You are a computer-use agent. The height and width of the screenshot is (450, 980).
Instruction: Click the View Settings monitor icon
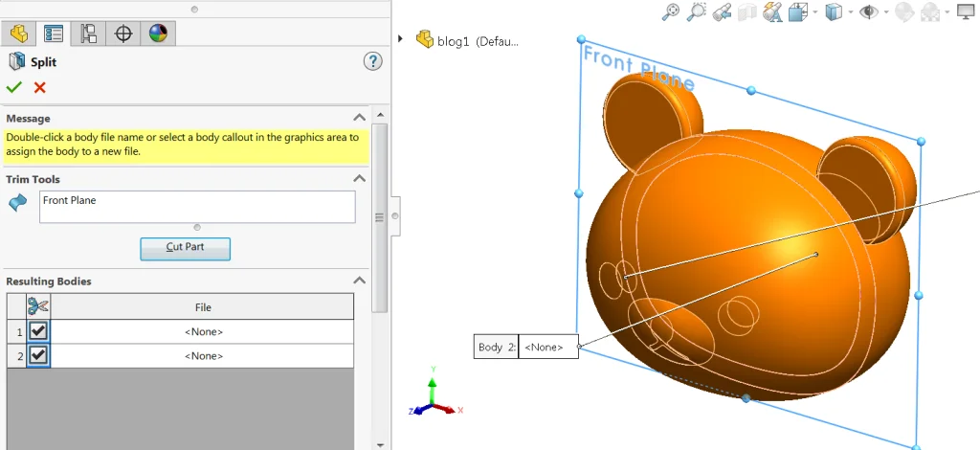click(967, 11)
